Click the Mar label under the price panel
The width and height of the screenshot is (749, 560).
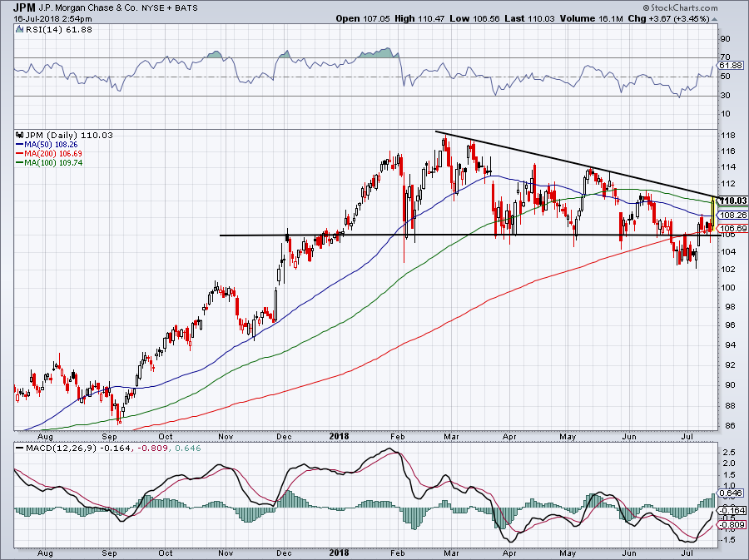[x=451, y=436]
